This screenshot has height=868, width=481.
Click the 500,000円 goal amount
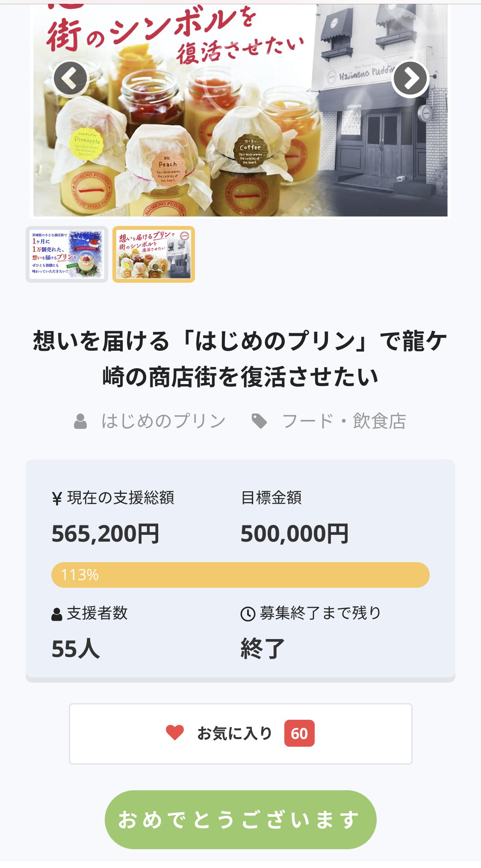coord(295,534)
